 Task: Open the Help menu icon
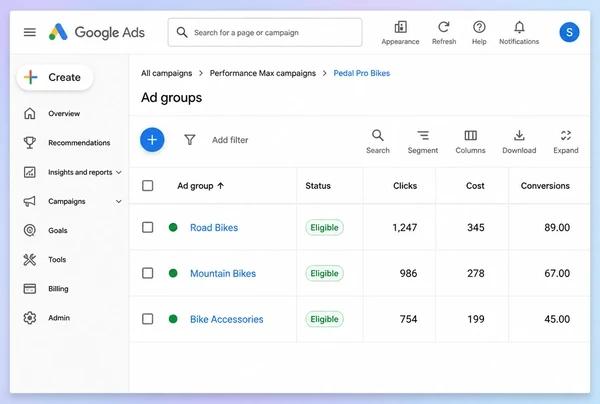[479, 27]
